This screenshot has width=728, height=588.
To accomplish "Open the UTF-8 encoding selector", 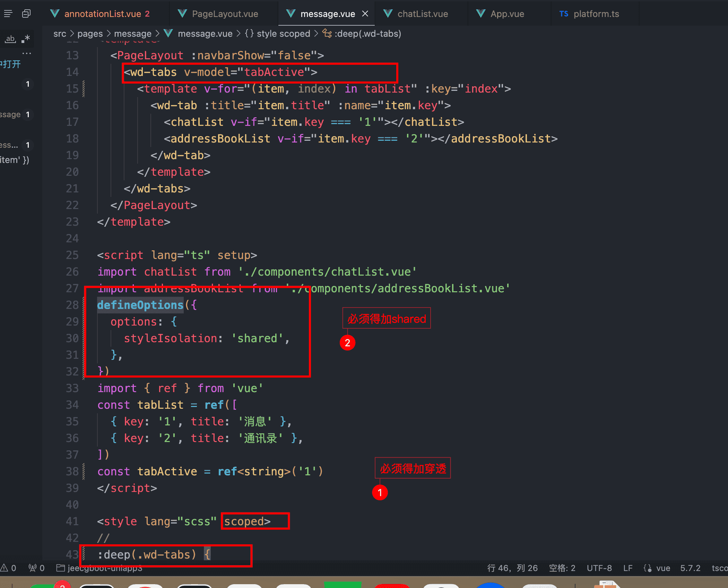I will tap(599, 568).
